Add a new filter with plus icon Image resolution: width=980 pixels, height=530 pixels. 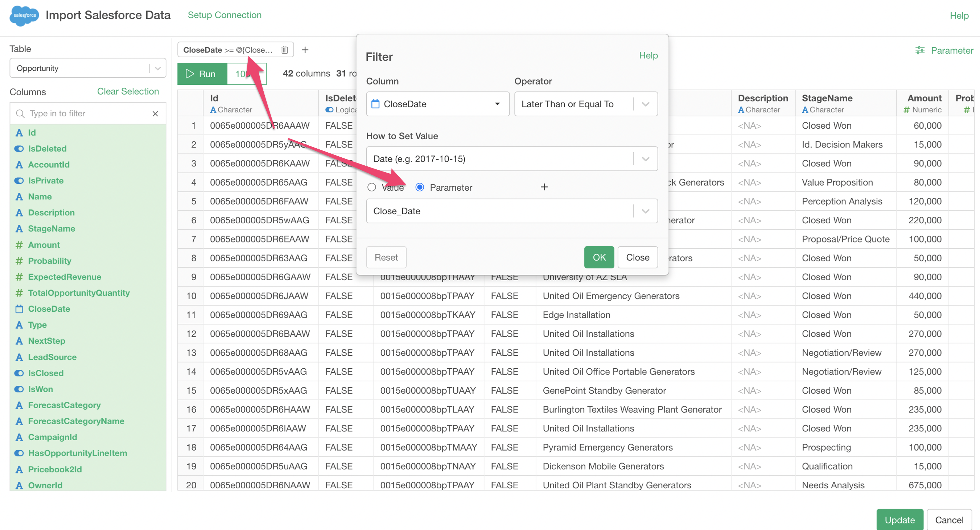click(305, 50)
